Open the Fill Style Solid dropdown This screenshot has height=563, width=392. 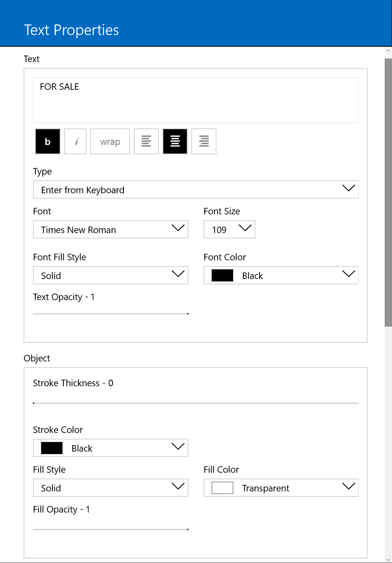110,488
